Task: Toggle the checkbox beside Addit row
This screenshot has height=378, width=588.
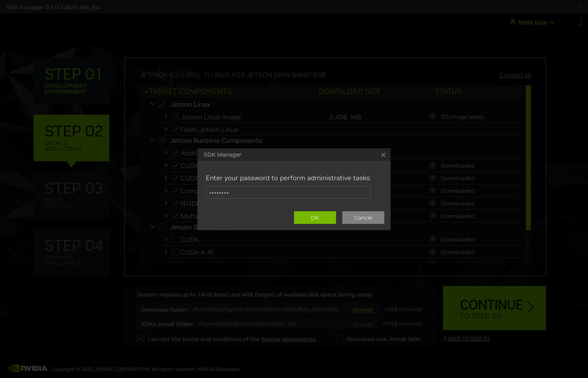Action: 176,153
